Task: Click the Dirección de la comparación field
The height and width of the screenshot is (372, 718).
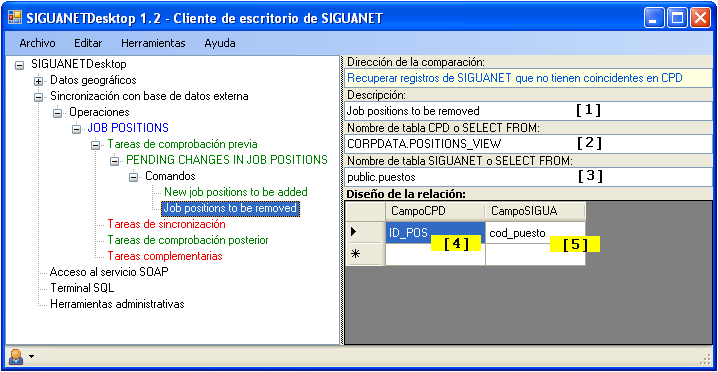Action: point(528,78)
